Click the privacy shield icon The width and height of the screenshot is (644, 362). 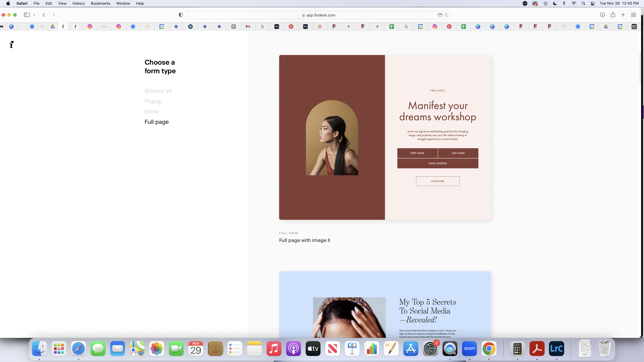[x=181, y=15]
